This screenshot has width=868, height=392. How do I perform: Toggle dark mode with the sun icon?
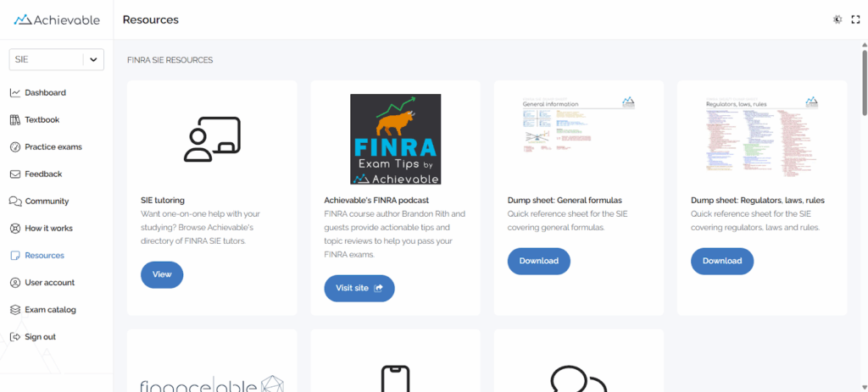click(837, 19)
